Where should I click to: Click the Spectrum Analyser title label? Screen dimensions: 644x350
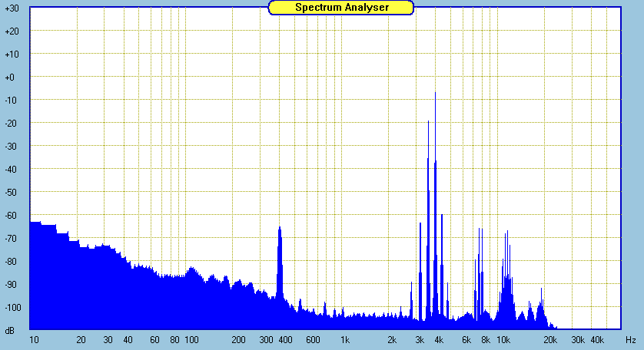341,8
